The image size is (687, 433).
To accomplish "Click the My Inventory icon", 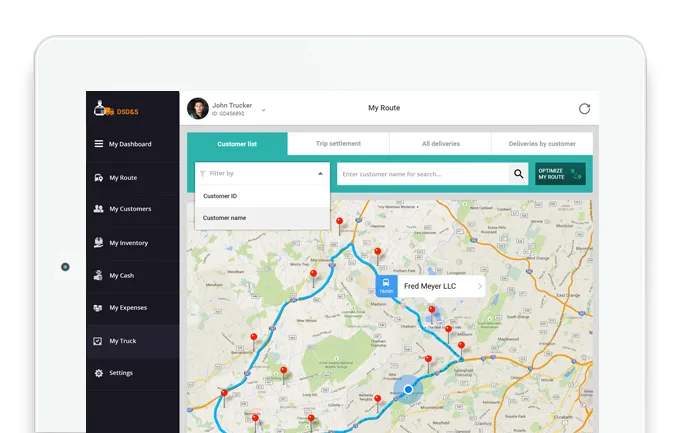I will point(99,242).
